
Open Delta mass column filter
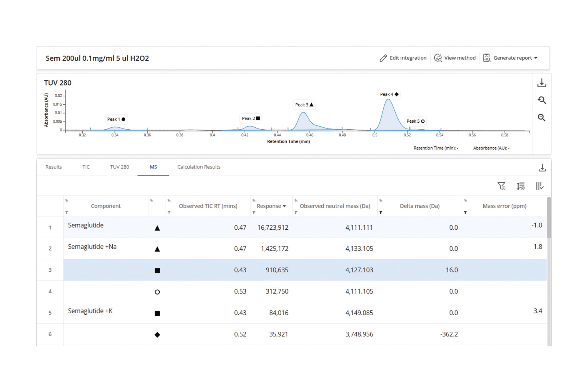point(381,212)
